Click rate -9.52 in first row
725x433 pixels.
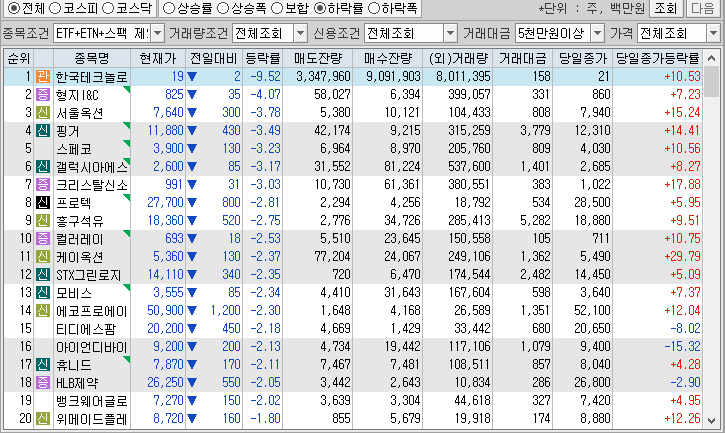[x=265, y=76]
